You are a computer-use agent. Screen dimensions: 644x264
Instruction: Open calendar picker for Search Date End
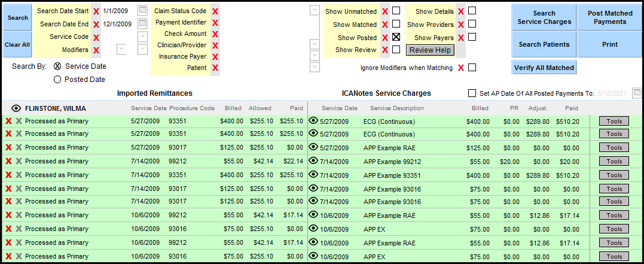point(142,24)
